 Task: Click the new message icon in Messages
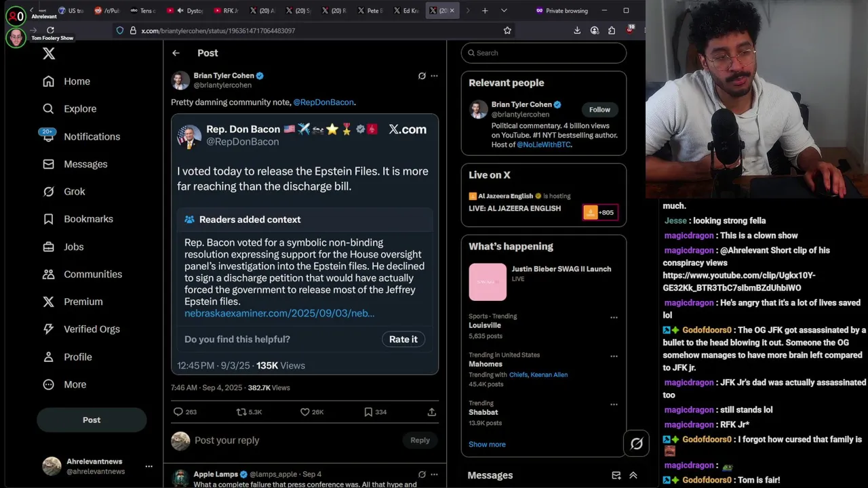616,476
